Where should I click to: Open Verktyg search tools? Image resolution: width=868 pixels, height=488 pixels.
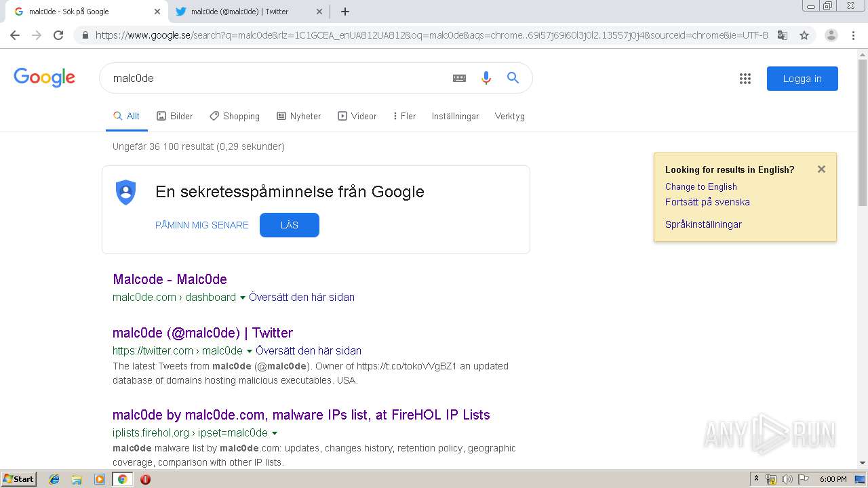point(510,116)
